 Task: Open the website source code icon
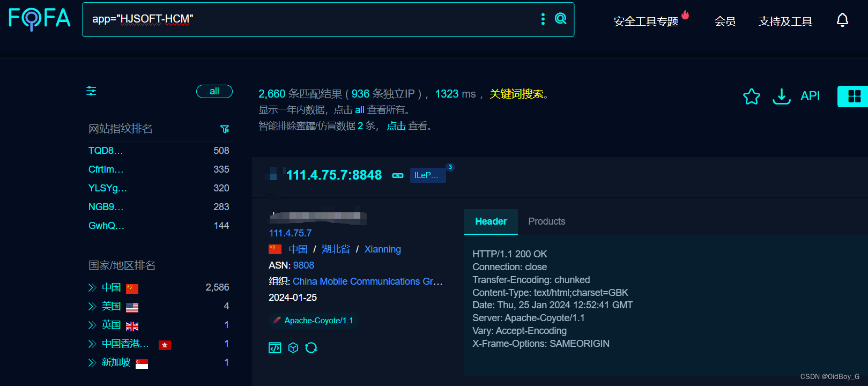[275, 348]
